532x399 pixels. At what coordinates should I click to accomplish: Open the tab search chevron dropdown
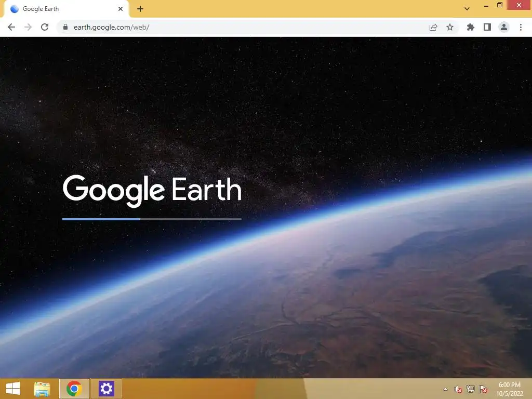click(467, 9)
